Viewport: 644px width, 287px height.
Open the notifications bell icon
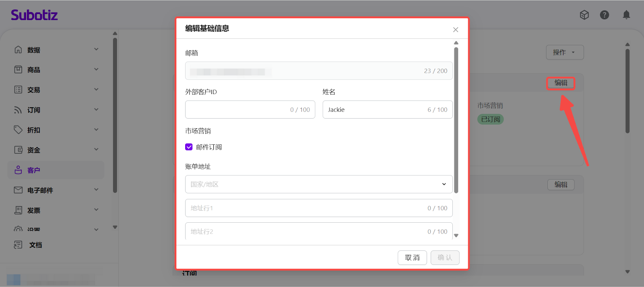coord(626,15)
